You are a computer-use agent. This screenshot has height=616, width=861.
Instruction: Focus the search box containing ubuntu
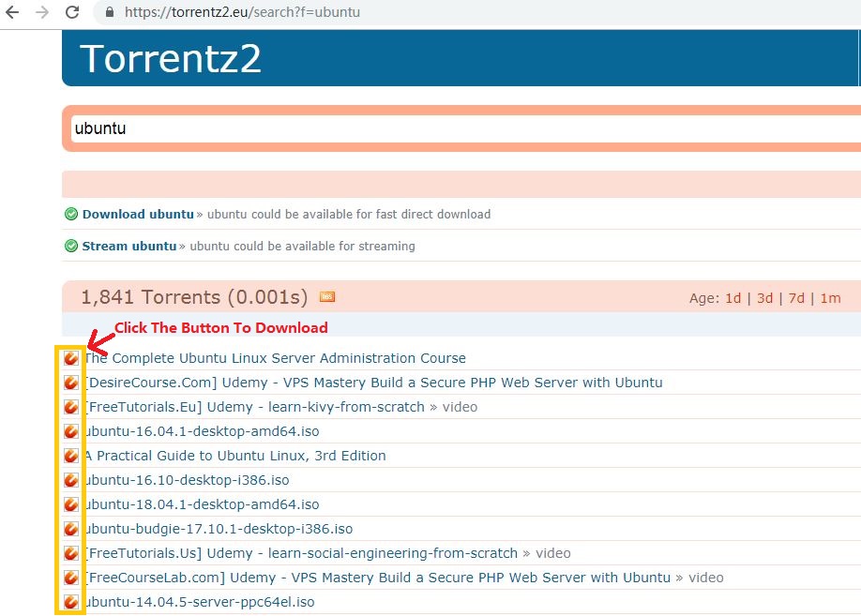(460, 128)
